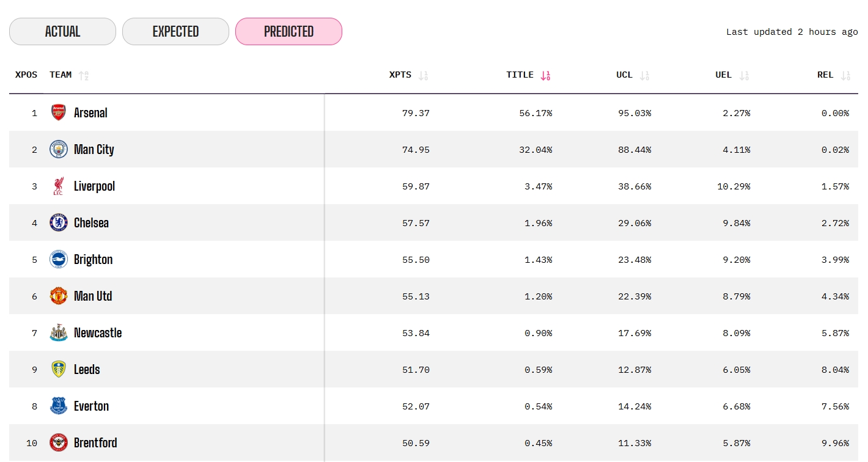
Task: Sort by REL probability arrow
Action: [x=845, y=75]
